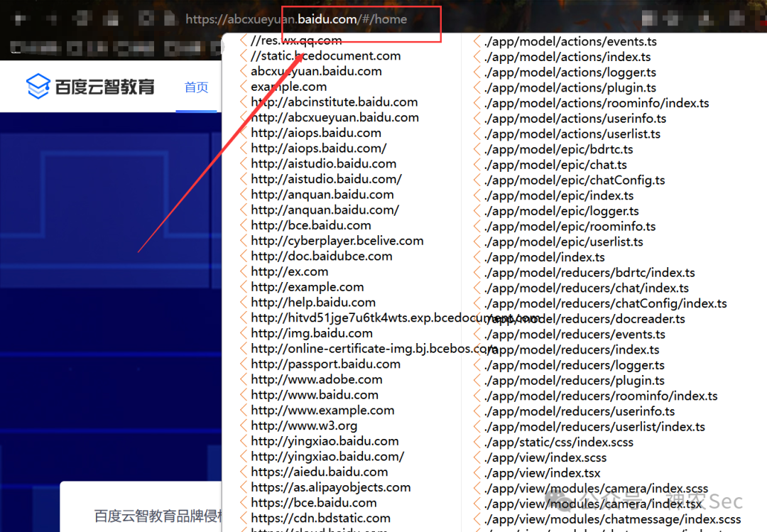Select the ./app/model/epic/bdrtc.ts path

pyautogui.click(x=558, y=149)
